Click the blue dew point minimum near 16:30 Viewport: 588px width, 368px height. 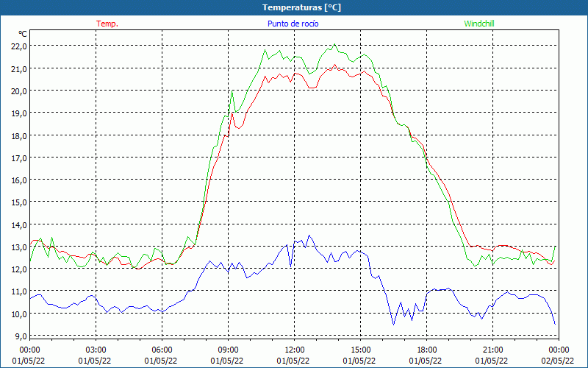pyautogui.click(x=393, y=325)
